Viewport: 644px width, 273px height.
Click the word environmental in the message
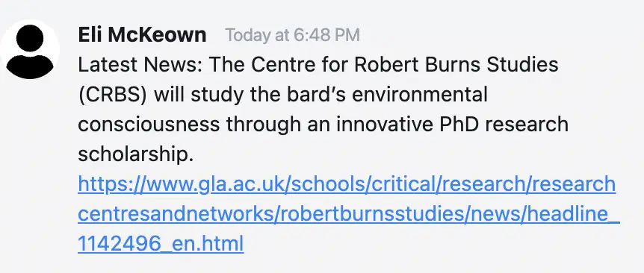[420, 95]
